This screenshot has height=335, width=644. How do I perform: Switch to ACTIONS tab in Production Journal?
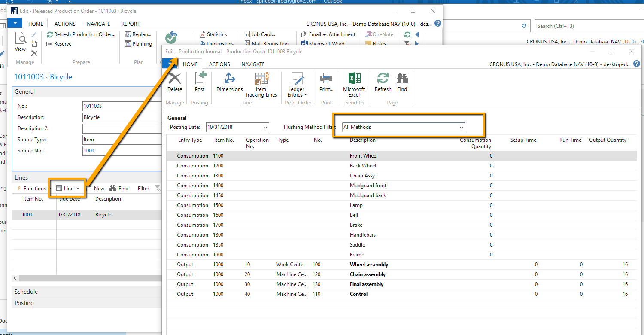tap(219, 64)
